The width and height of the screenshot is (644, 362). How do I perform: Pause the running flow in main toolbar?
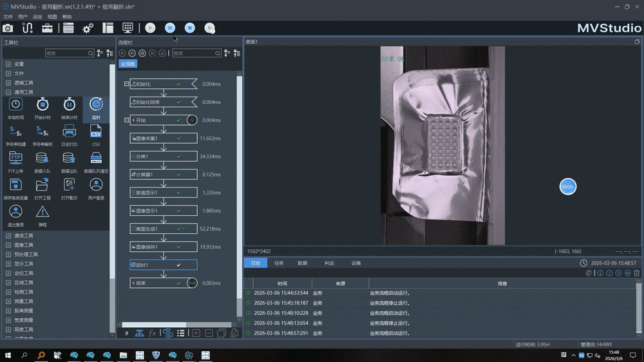(170, 28)
